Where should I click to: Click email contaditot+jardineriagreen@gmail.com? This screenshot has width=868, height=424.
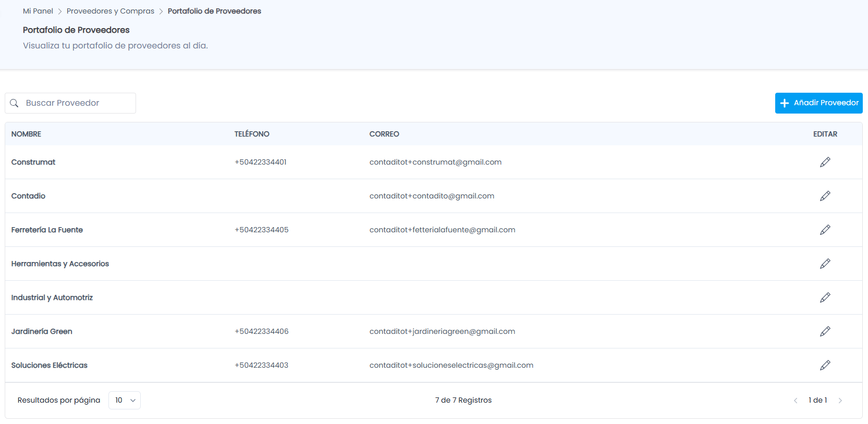pyautogui.click(x=442, y=331)
